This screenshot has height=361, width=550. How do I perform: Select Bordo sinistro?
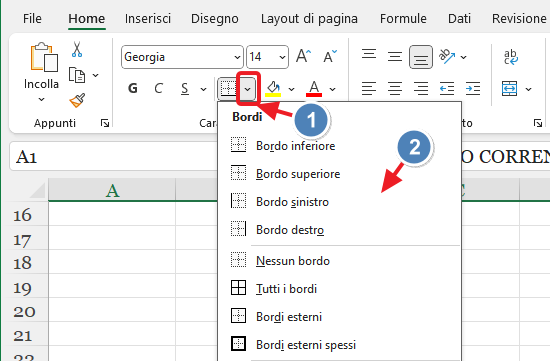coord(339,202)
